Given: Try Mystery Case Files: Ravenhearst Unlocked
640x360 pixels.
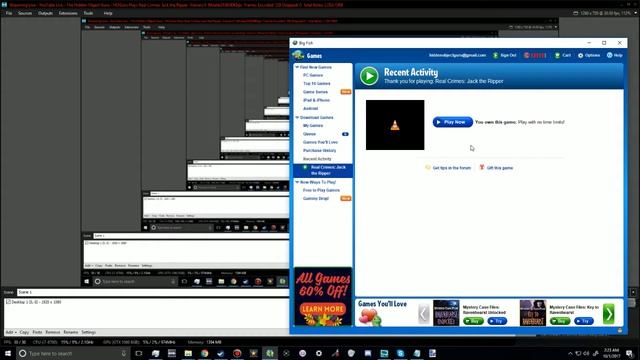Looking at the screenshot, I should [497, 321].
